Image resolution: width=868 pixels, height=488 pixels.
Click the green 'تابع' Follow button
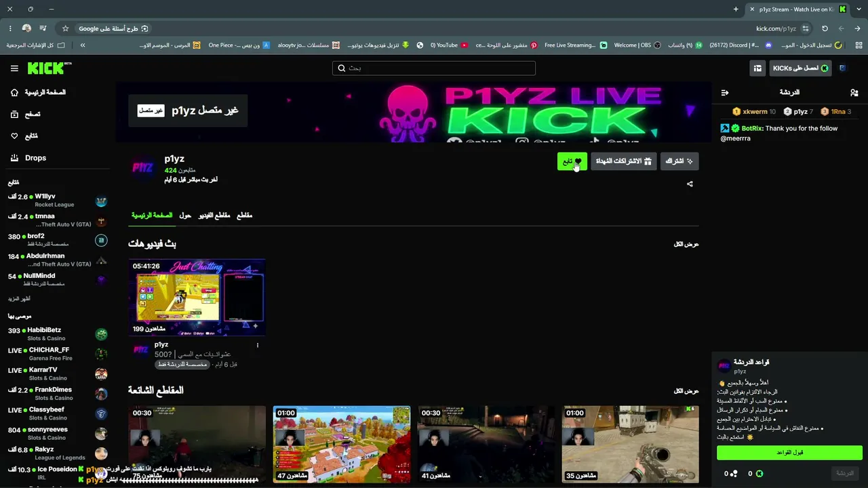[572, 161]
